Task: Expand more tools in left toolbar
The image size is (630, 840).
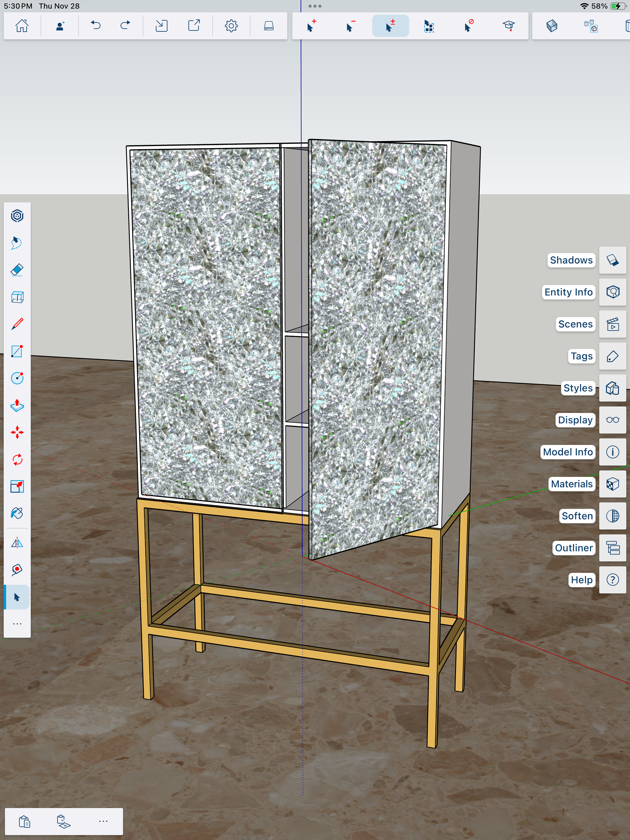Action: [17, 624]
